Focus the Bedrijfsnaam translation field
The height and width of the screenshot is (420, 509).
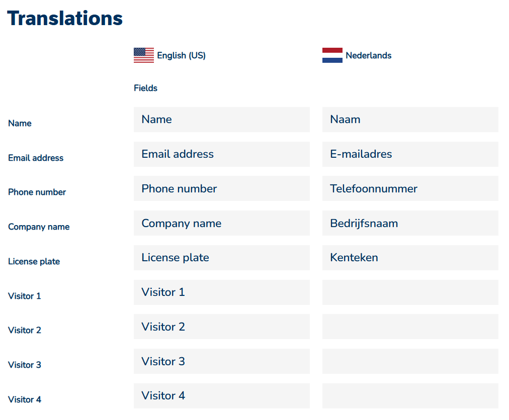click(x=410, y=223)
